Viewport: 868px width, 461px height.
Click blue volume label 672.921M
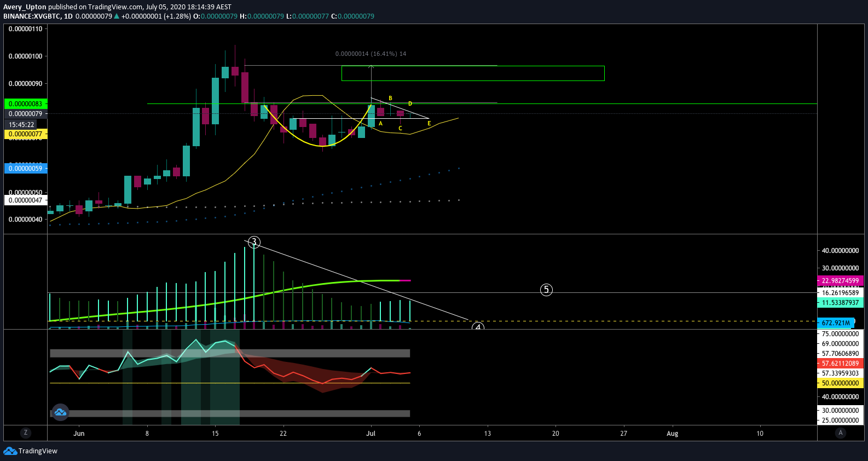click(x=836, y=323)
